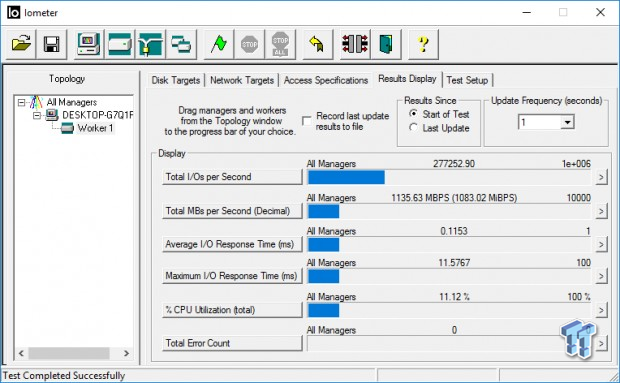The height and width of the screenshot is (383, 620).
Task: Open arrow beside Total MBs per Second bar
Action: 601,211
